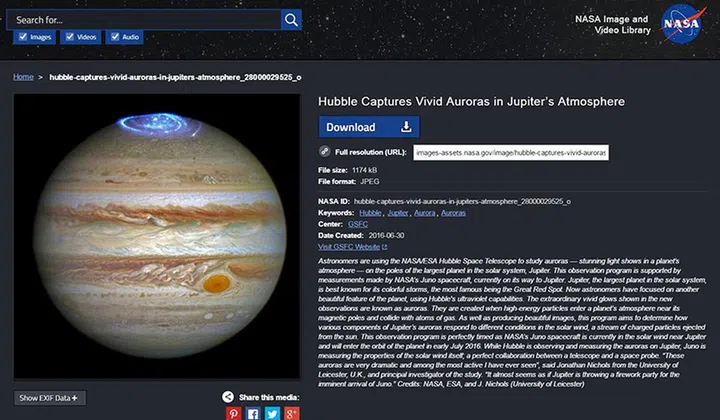Toggle the Videos checkbox
The height and width of the screenshot is (420, 720).
69,37
